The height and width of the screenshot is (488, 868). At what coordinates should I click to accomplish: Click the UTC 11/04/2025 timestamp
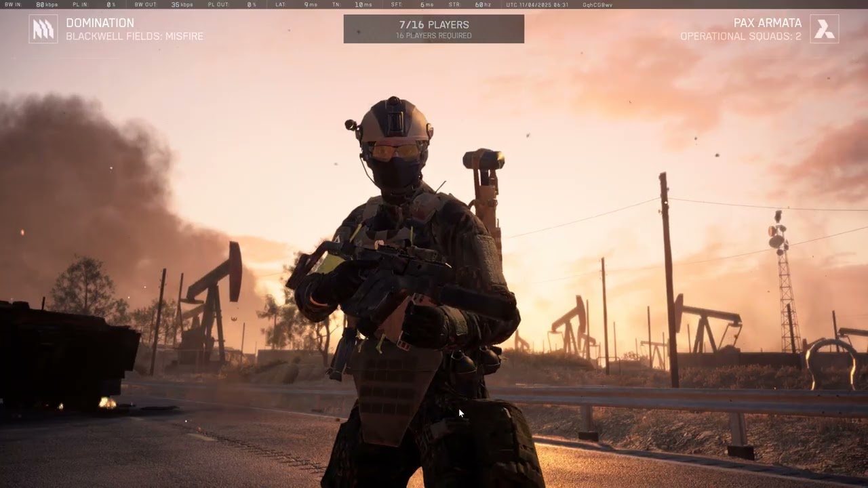tap(537, 5)
